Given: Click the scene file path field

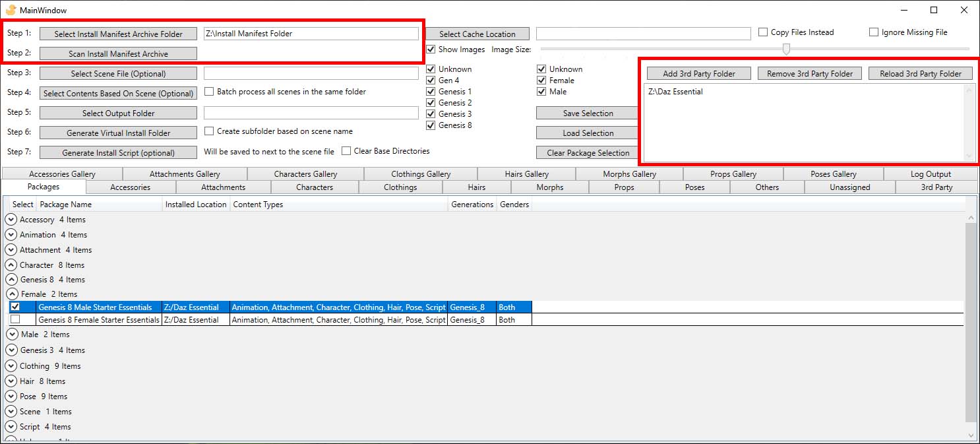Looking at the screenshot, I should tap(311, 73).
